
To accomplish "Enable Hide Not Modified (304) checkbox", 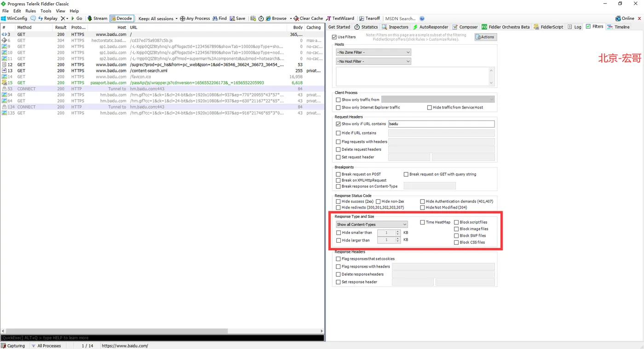I will point(422,208).
